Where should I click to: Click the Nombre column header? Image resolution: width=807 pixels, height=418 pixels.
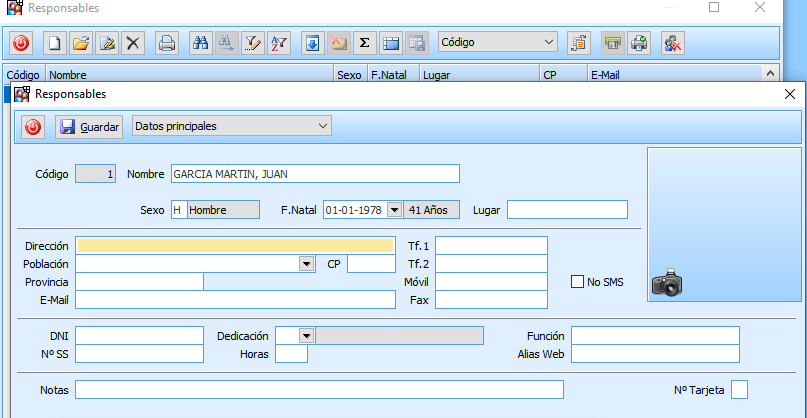[190, 74]
